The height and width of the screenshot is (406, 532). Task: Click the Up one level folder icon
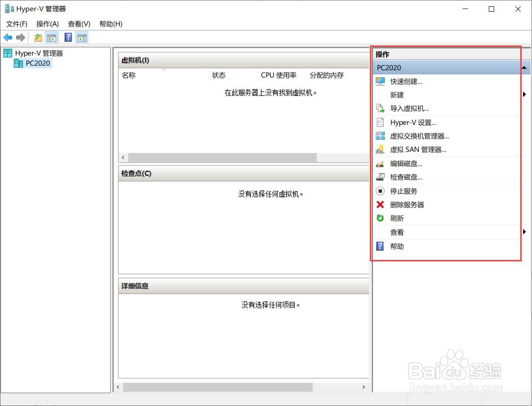click(x=38, y=37)
